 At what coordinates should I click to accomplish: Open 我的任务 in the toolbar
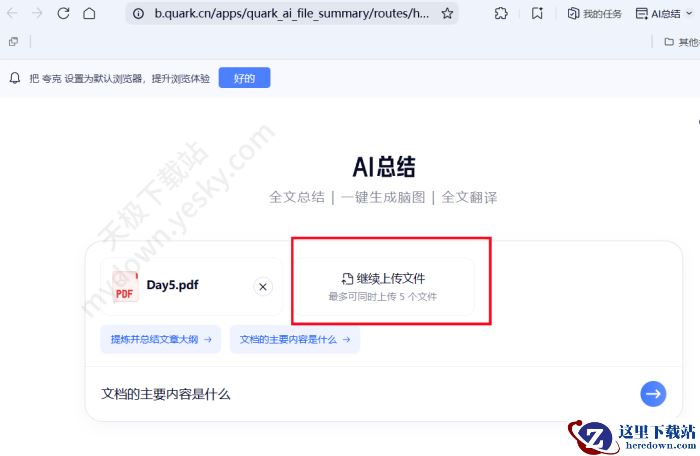coord(594,14)
